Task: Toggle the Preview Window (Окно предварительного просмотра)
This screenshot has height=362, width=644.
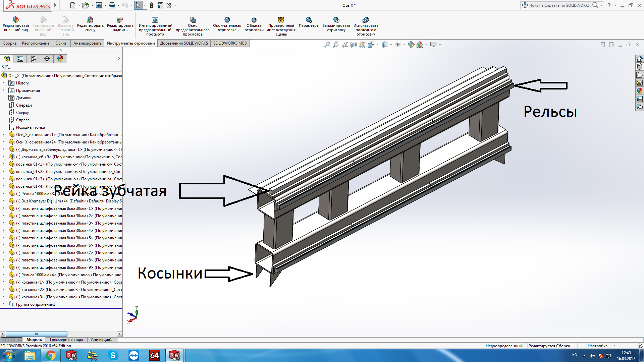Action: pyautogui.click(x=193, y=20)
